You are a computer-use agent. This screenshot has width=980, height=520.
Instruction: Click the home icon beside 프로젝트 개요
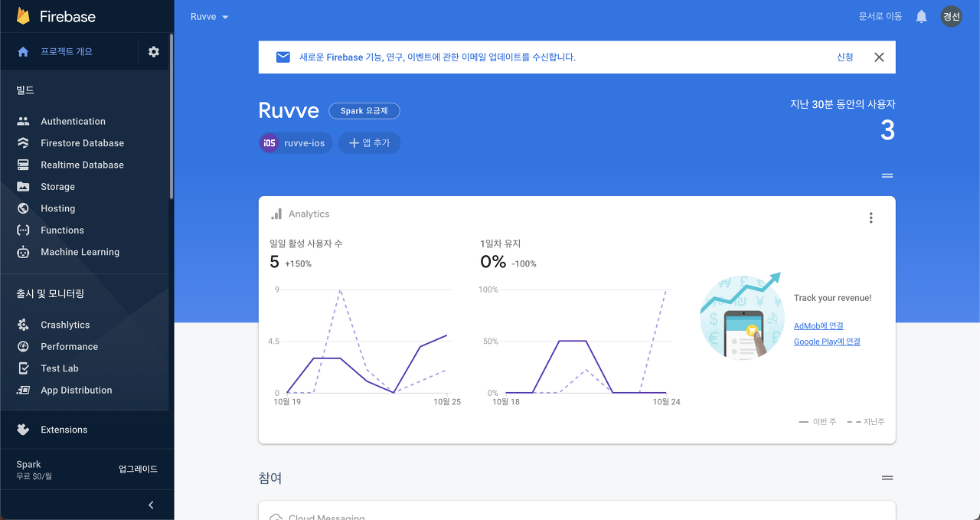point(23,51)
